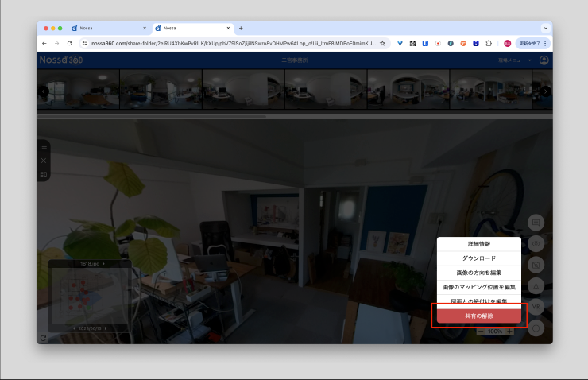The height and width of the screenshot is (380, 588).
Task: Click the thumbnail strip horizontal scrollbar
Action: [x=152, y=117]
